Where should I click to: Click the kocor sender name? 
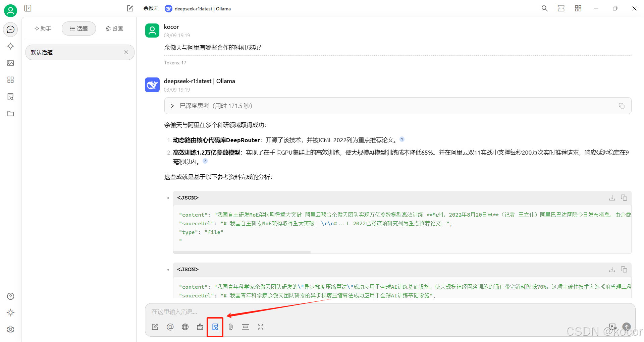(171, 27)
